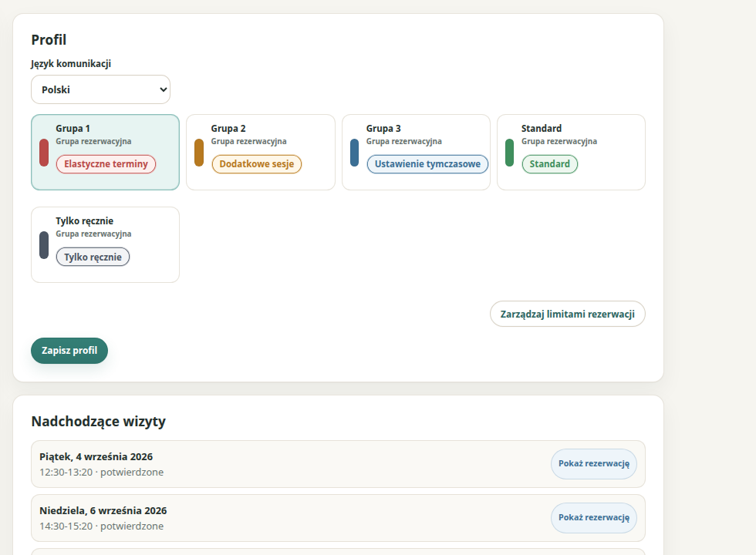Viewport: 756px width, 555px height.
Task: Click the Piątek, 4 września 2026 visit date
Action: (x=96, y=456)
